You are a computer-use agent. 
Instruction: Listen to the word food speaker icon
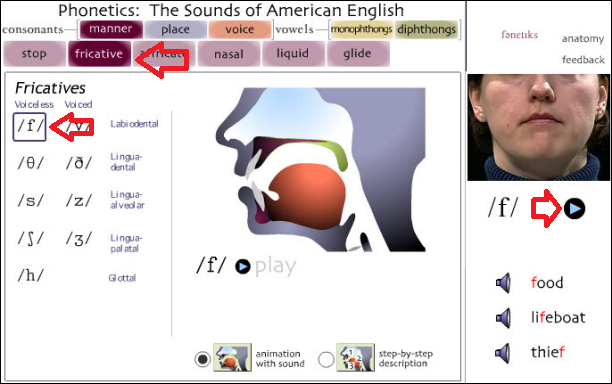coord(503,283)
